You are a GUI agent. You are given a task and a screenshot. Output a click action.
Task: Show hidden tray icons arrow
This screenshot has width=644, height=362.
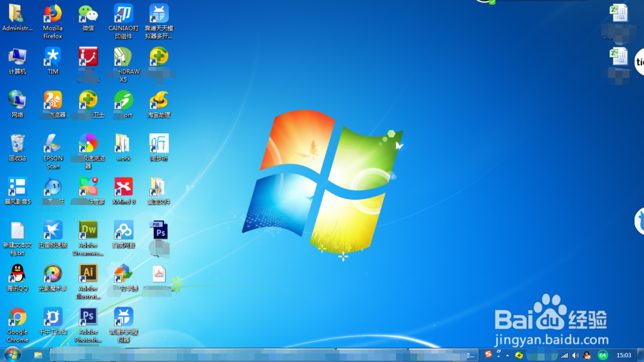[x=507, y=356]
